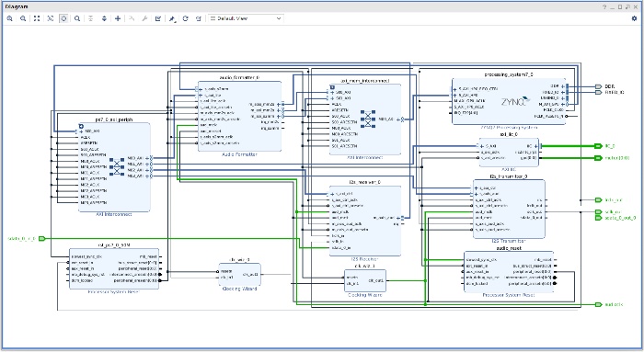Click the Zoom Out magnifier icon
The image size is (644, 352).
tap(23, 18)
